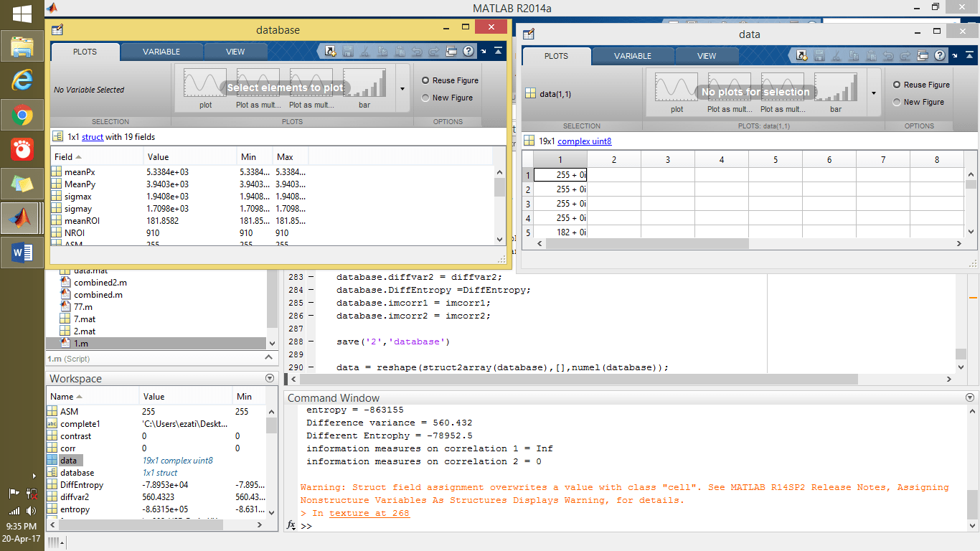Dock the data window using the arrow icon
Screen dimensions: 980x551
click(x=955, y=55)
